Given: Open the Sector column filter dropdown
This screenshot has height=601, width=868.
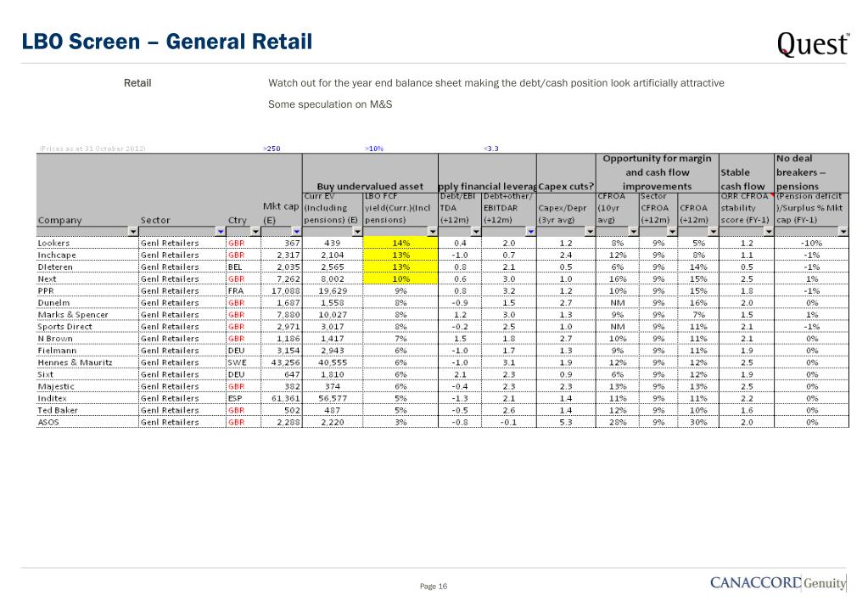Looking at the screenshot, I should coord(221,231).
